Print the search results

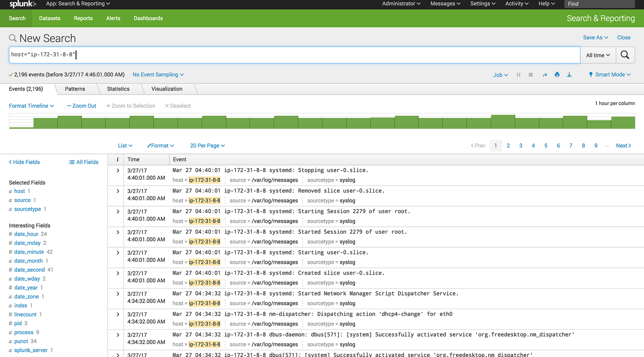pyautogui.click(x=557, y=75)
